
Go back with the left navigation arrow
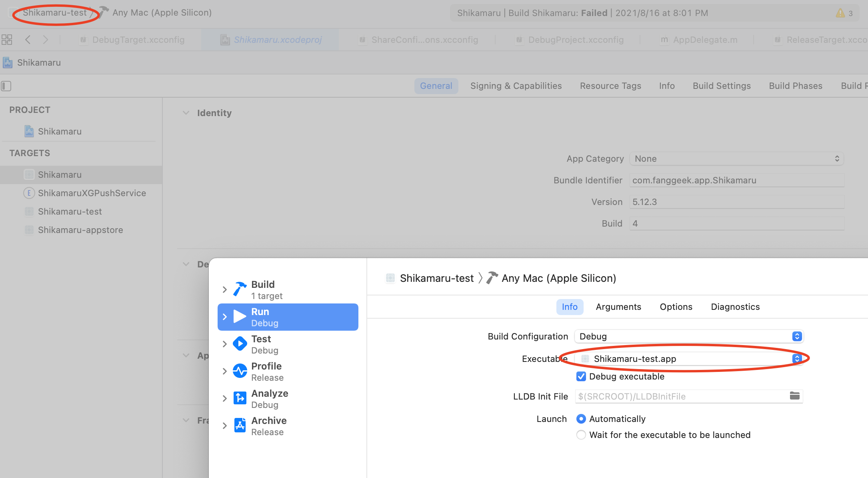(28, 40)
